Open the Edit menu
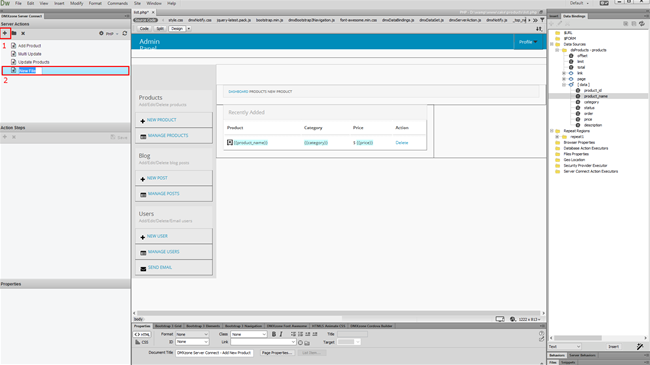Viewport: 650px width, 365px height. pyautogui.click(x=31, y=3)
